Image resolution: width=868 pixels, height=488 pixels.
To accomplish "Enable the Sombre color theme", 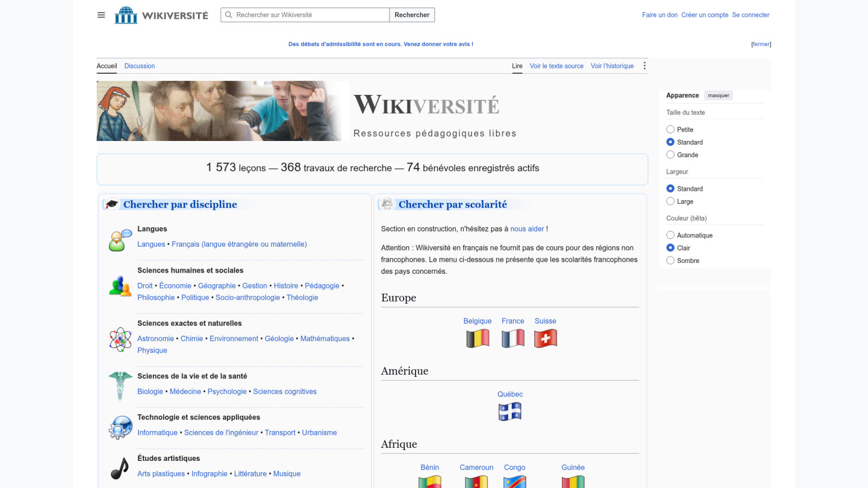I will pos(671,260).
